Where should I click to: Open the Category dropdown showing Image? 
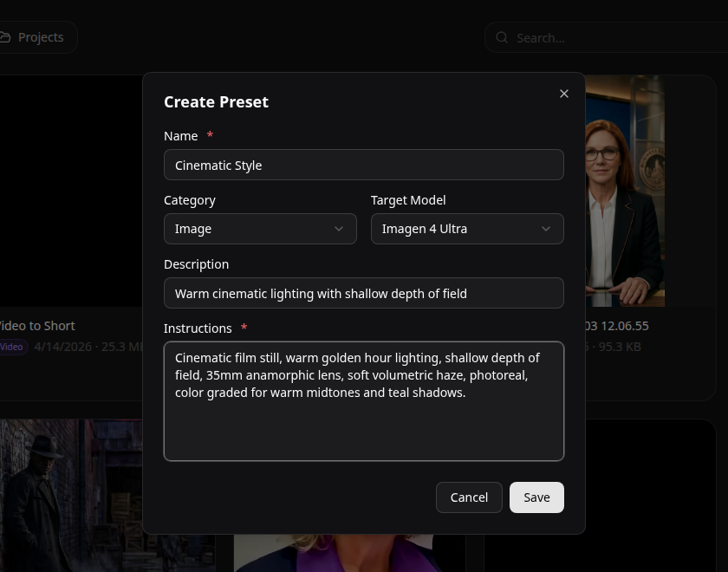[x=260, y=229]
